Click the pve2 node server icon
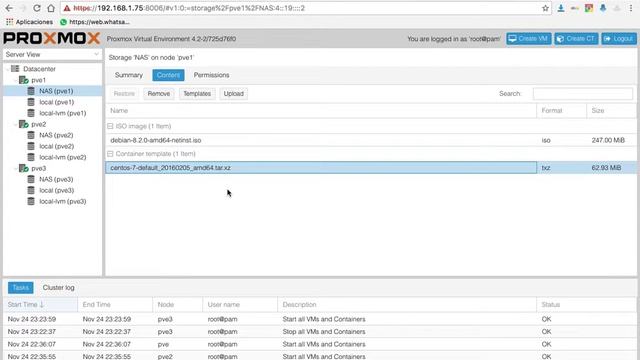This screenshot has width=640, height=360. click(24, 124)
